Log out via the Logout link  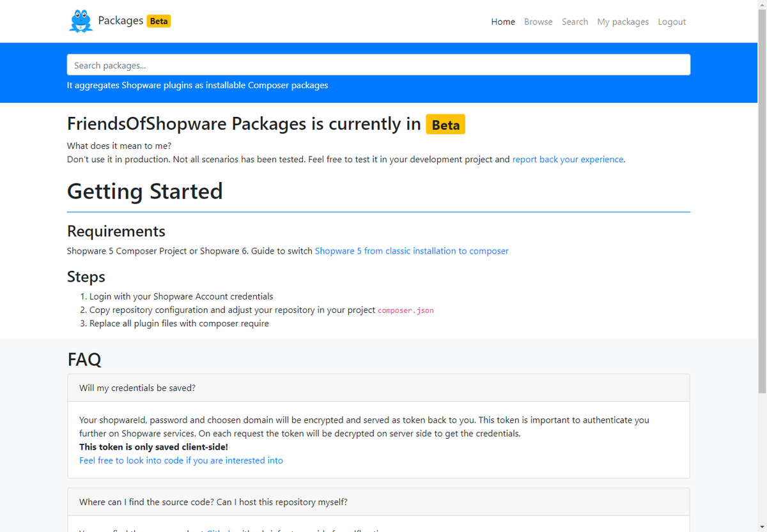(x=672, y=22)
